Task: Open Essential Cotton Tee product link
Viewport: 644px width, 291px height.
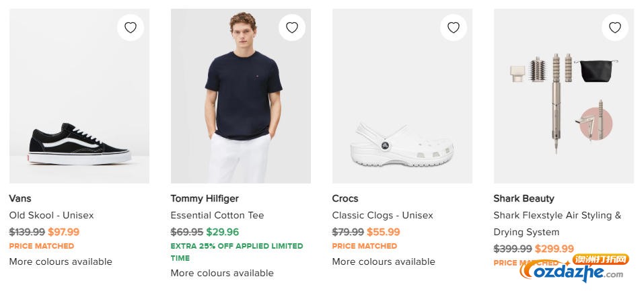Action: [217, 216]
